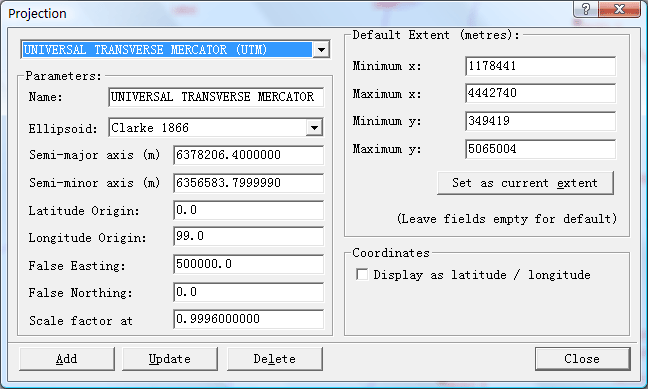Click the False Easting field
The height and width of the screenshot is (389, 648).
pyautogui.click(x=248, y=264)
